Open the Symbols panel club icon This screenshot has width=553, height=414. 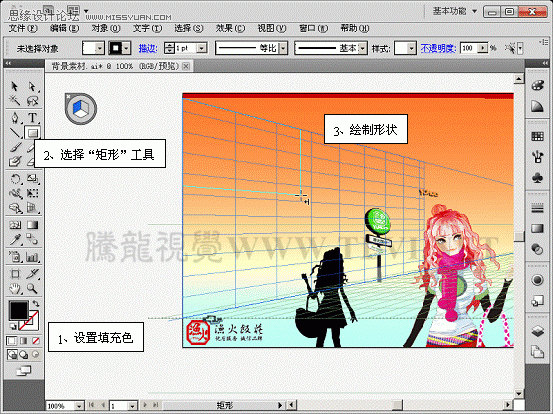(x=537, y=178)
